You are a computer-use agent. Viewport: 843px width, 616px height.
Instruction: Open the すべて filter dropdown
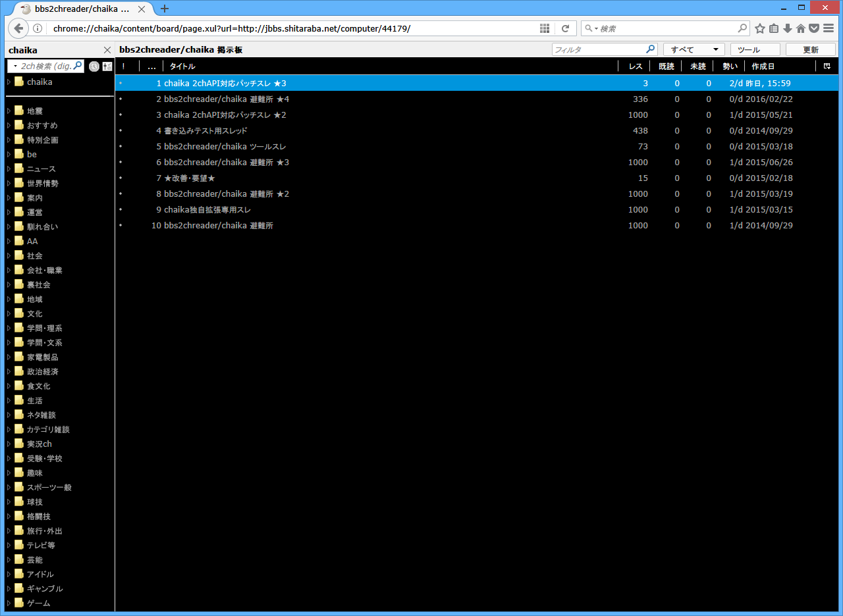[x=694, y=49]
